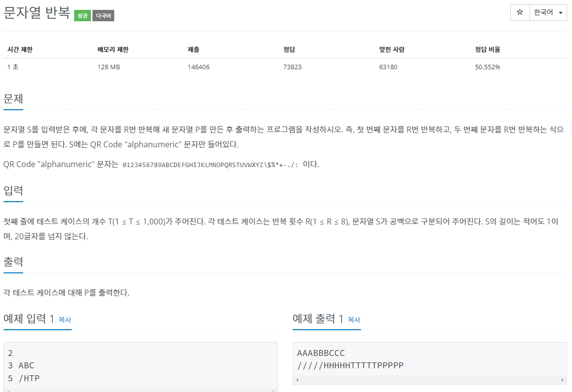
Task: Click the 1 초 time limit value
Action: click(13, 67)
